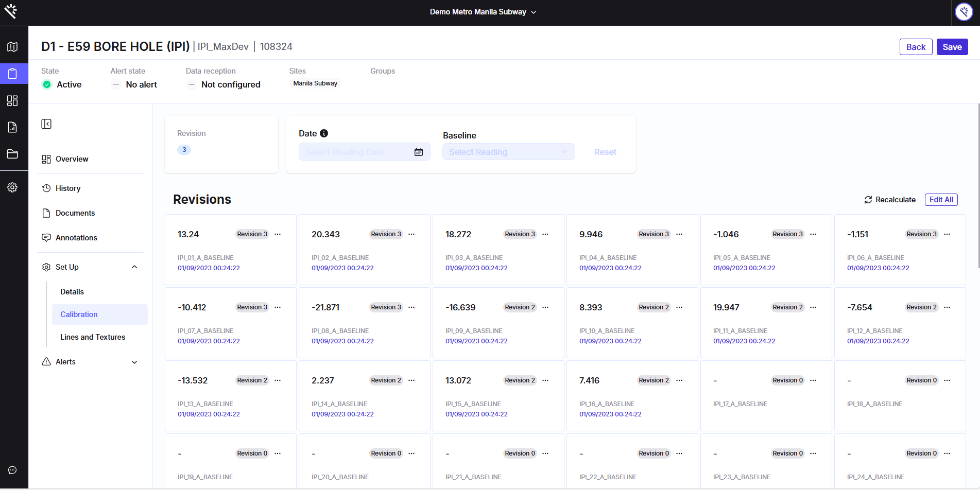Click the dashboard grid icon in sidebar

coord(12,100)
